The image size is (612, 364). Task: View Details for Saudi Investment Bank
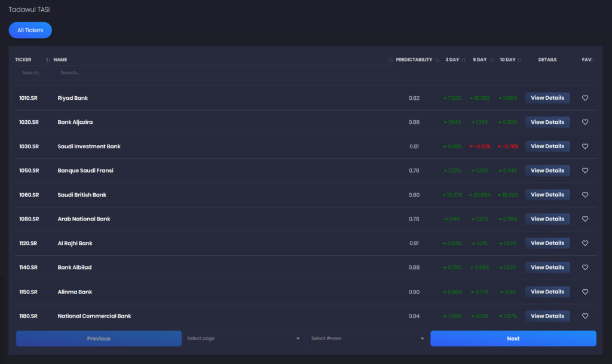(547, 146)
